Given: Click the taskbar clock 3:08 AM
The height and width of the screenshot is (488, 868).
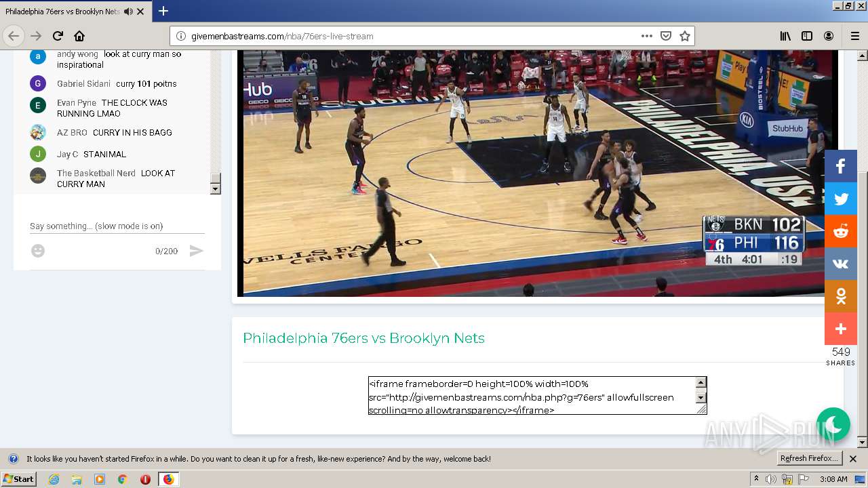Looking at the screenshot, I should (833, 479).
